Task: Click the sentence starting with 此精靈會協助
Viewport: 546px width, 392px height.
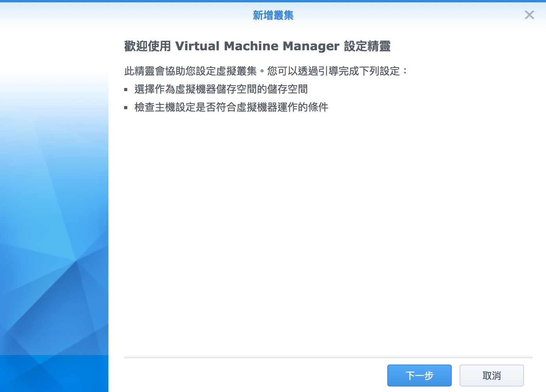Action: (190, 71)
